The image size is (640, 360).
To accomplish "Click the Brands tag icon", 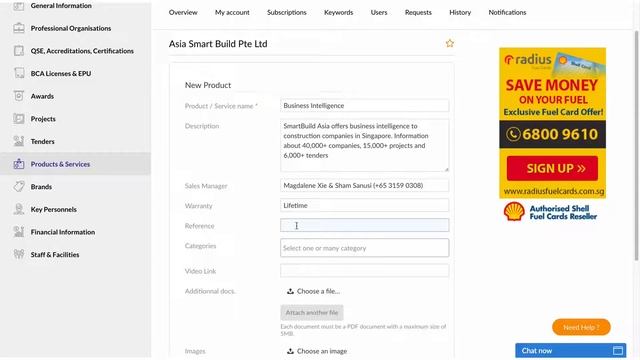I will pos(19,187).
